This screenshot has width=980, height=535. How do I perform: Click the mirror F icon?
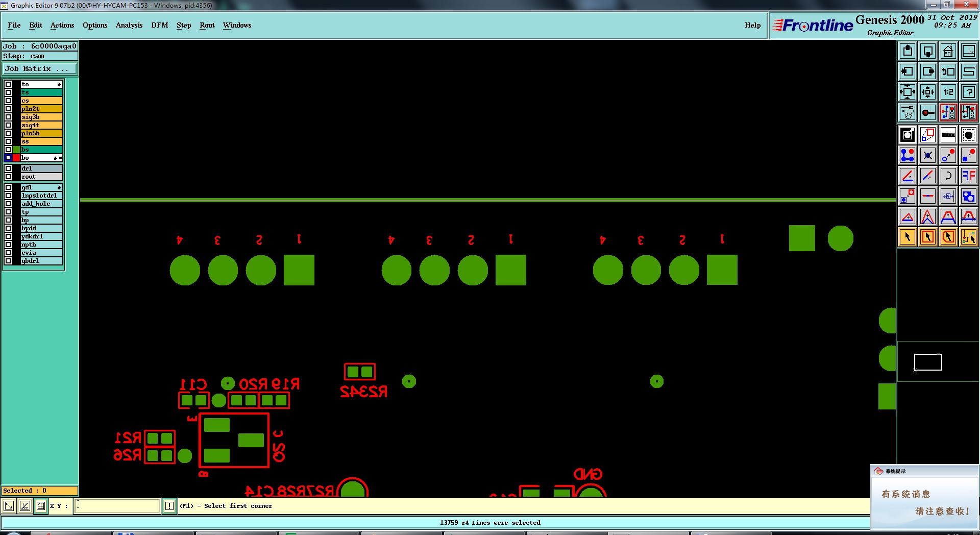[969, 176]
